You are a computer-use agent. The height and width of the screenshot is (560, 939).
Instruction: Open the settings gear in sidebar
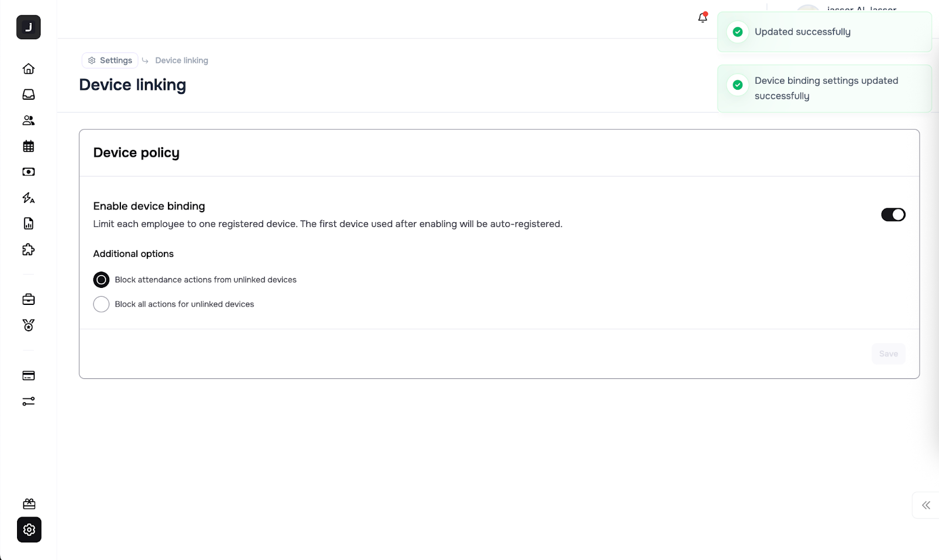click(29, 530)
